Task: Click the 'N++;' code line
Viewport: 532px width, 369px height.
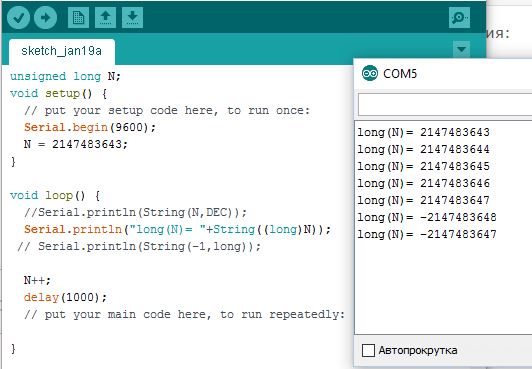Action: [x=37, y=280]
